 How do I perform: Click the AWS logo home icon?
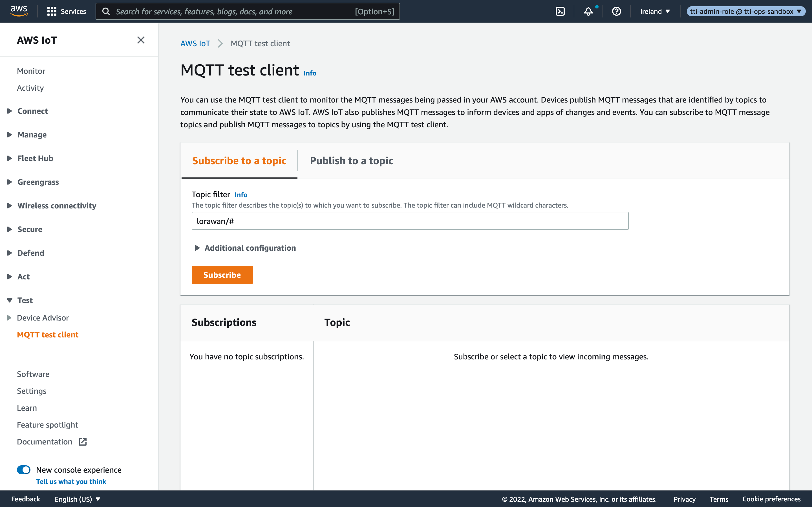(x=19, y=11)
